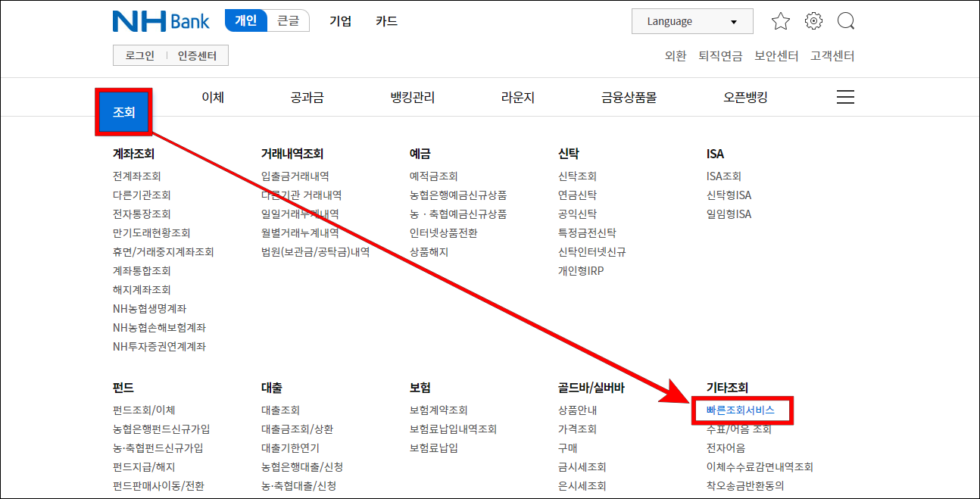Open the 이체 transfer menu
Screen dimensions: 980x499
click(x=212, y=97)
